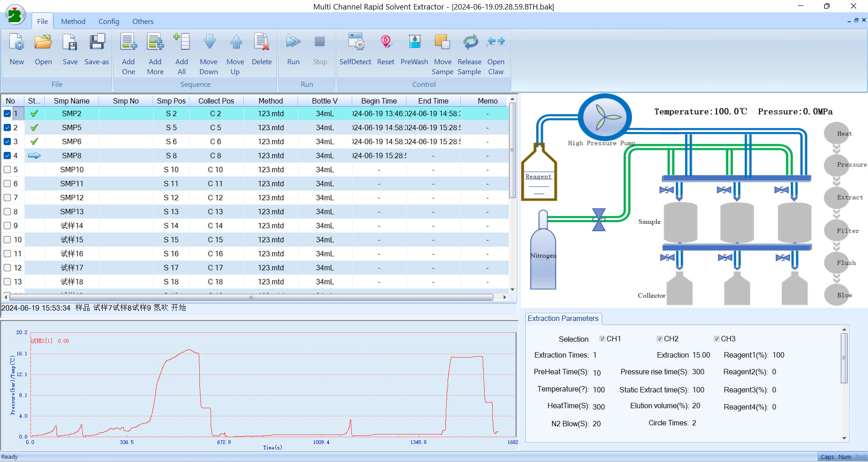Click the application logo icon
The image size is (868, 462).
click(x=15, y=15)
